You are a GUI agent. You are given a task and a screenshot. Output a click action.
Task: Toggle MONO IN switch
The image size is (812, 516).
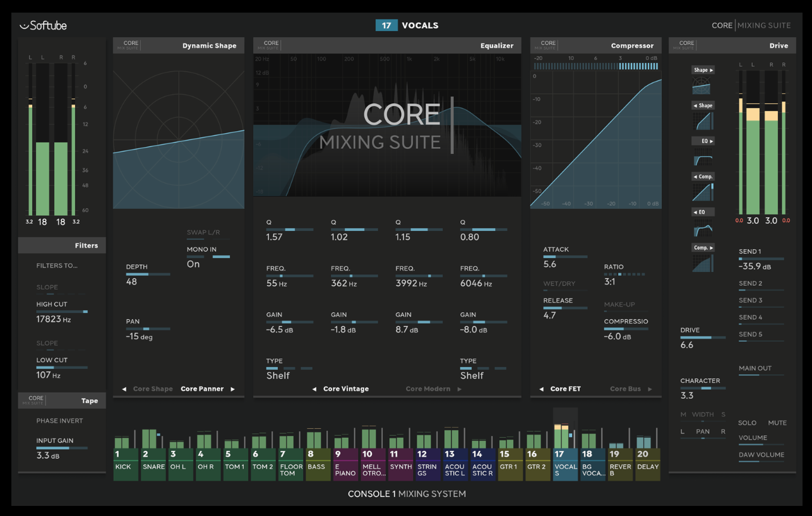(x=208, y=257)
